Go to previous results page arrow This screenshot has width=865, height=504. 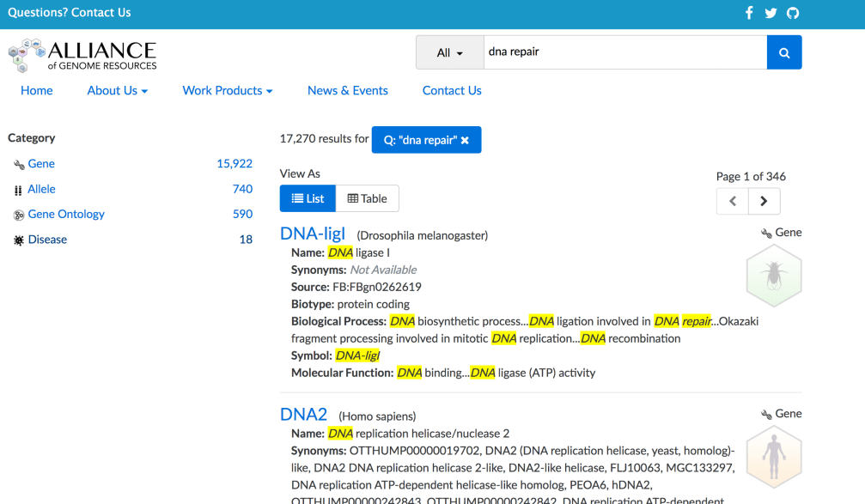point(733,201)
